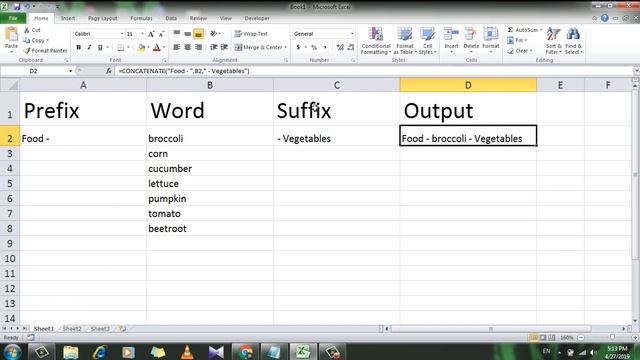Click Increase Decimal icon

(x=340, y=47)
